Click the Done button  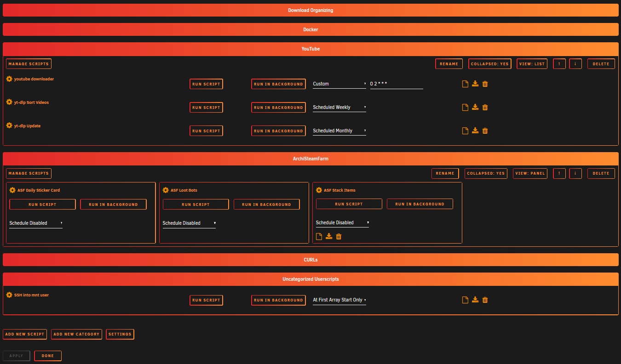click(48, 356)
